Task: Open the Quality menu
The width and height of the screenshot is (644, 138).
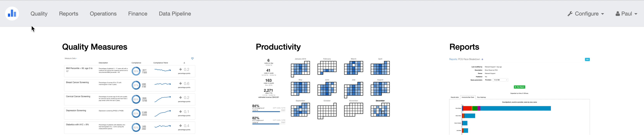Action: [39, 14]
